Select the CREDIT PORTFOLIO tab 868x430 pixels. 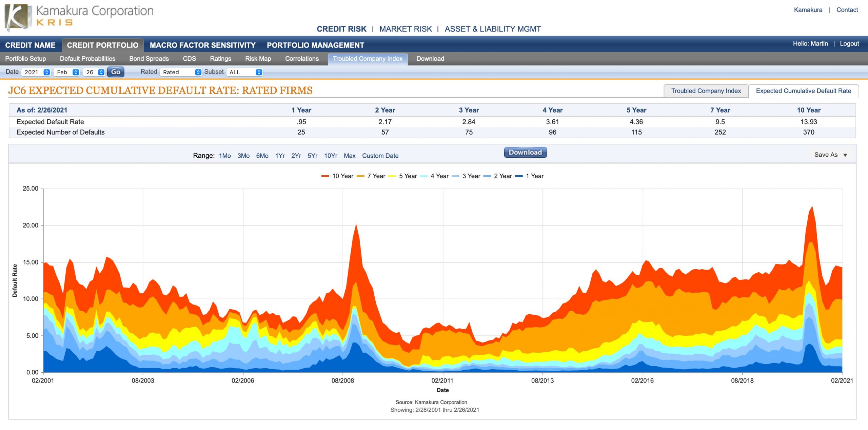click(103, 45)
